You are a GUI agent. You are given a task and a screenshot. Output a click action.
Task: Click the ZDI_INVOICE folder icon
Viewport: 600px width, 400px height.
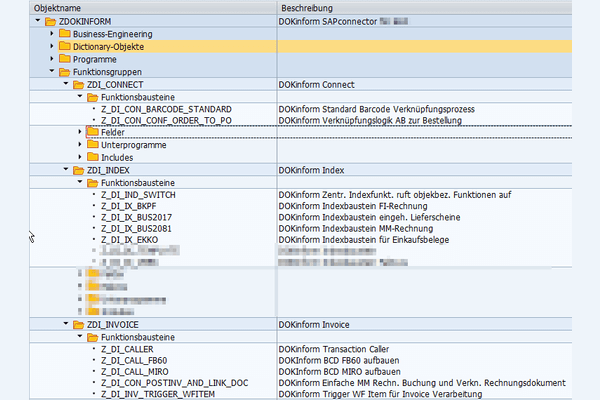[79, 325]
